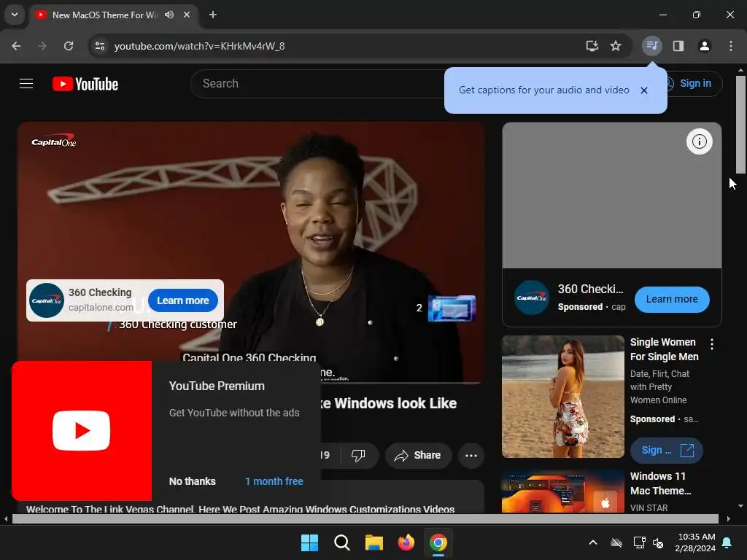747x560 pixels.
Task: Click capitalone.com link in ad overlay
Action: [101, 308]
